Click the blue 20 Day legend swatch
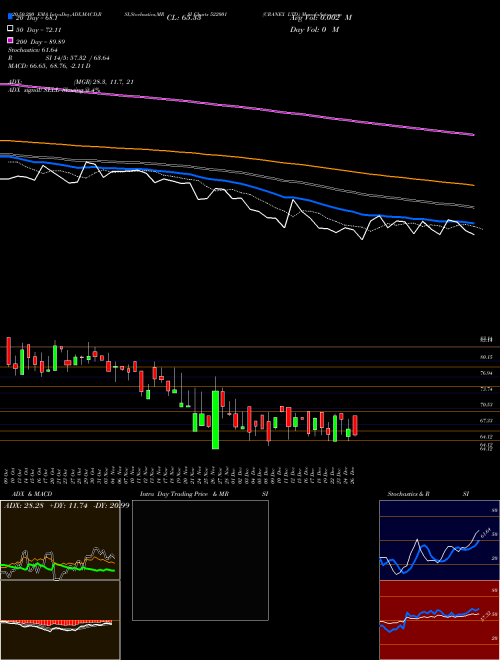The image size is (500, 660). (x=10, y=17)
